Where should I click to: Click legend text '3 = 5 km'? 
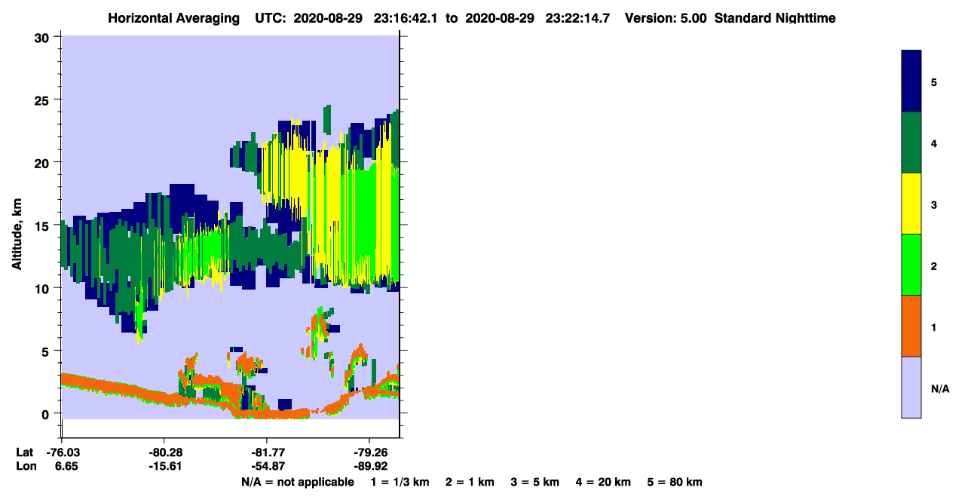(534, 482)
